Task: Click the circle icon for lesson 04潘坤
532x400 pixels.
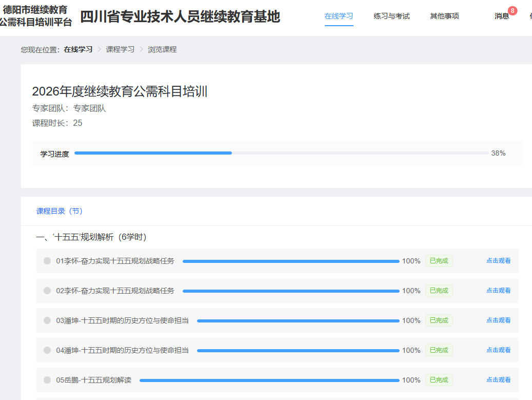Action: click(x=47, y=350)
